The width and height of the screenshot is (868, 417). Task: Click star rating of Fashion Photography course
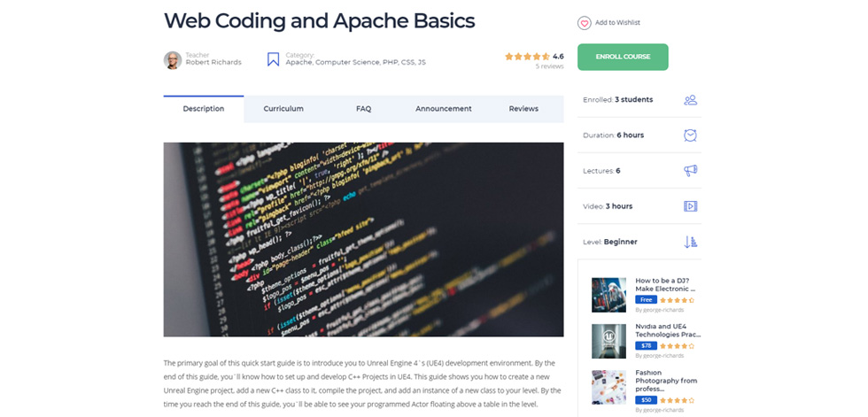coord(677,400)
